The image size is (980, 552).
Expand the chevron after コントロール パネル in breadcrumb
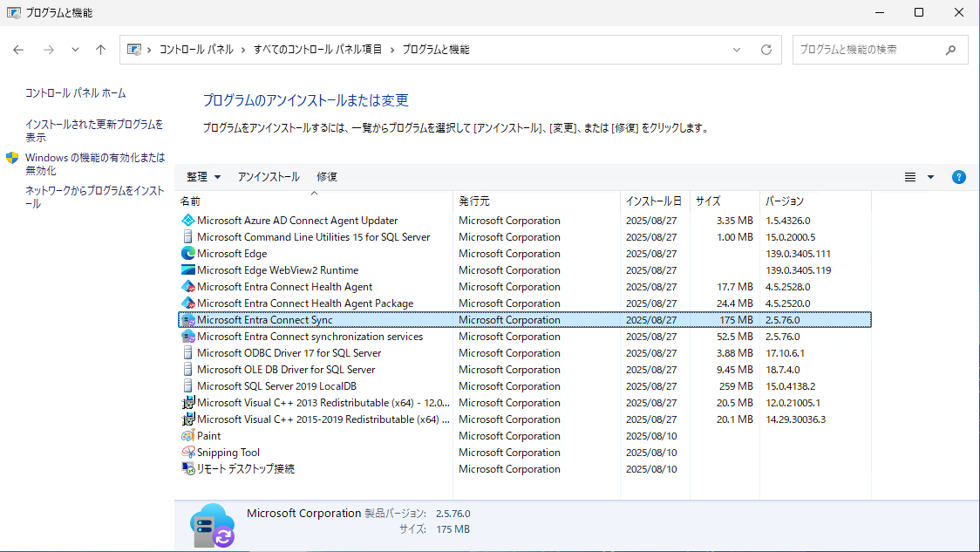pos(243,50)
